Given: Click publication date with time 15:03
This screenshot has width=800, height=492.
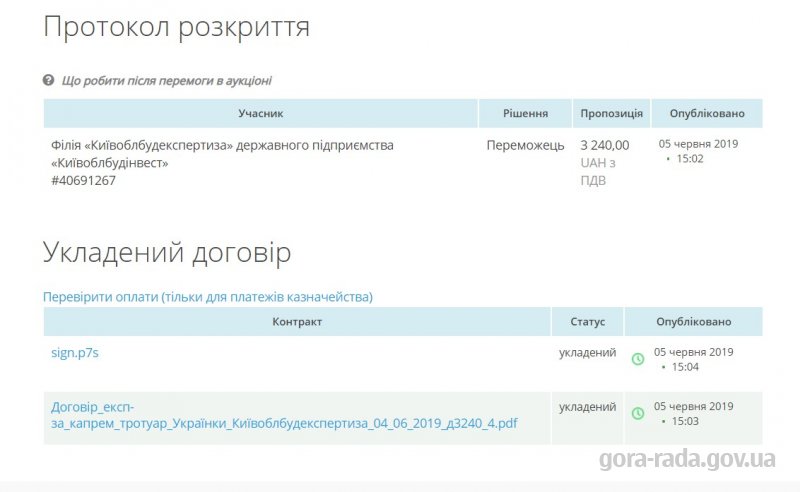Looking at the screenshot, I should (x=693, y=413).
